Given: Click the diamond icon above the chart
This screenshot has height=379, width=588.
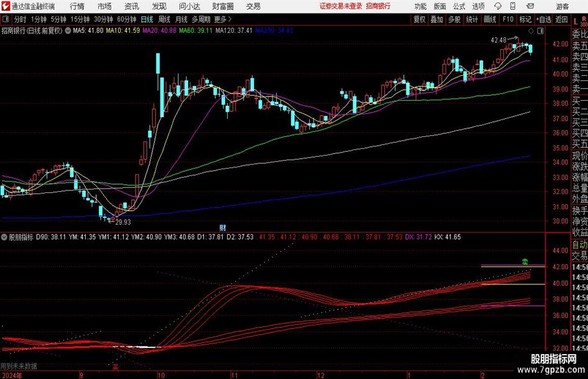Looking at the screenshot, I should pos(531,30).
